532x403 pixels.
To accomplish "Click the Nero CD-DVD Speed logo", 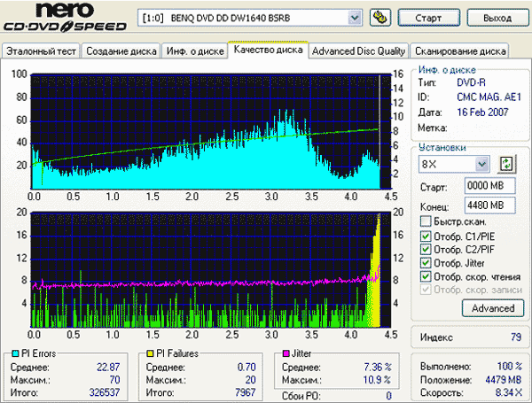I will coord(65,17).
